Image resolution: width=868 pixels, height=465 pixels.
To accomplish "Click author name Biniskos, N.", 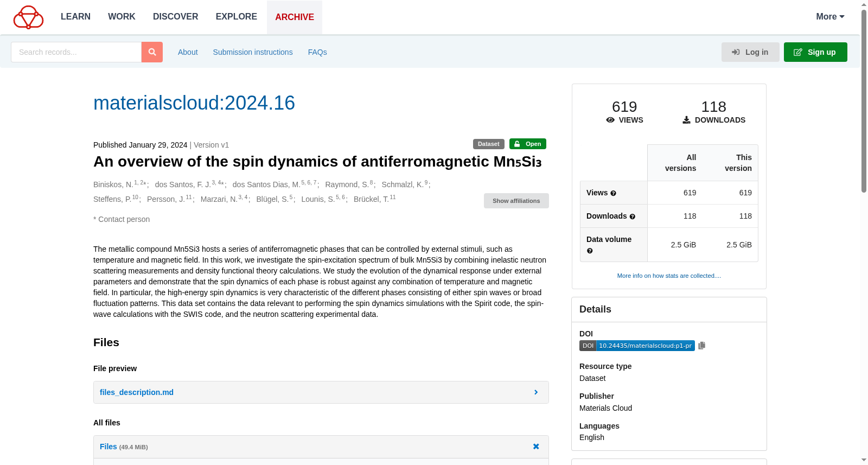I will tap(113, 184).
